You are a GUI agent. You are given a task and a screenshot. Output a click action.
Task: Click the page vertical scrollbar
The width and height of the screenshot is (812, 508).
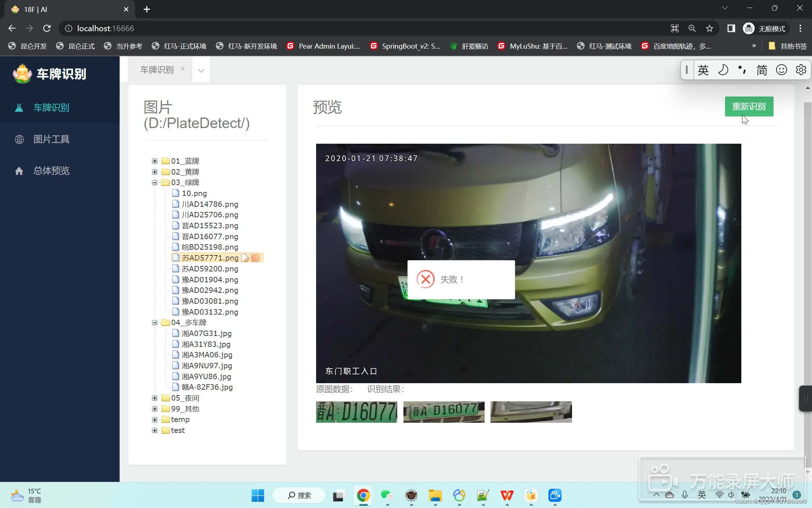click(x=808, y=254)
